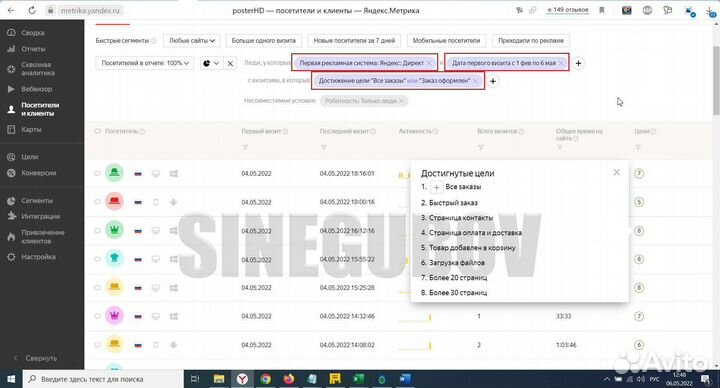
Task: Check visitor row with last visit 15:55:22
Action: 97,259
